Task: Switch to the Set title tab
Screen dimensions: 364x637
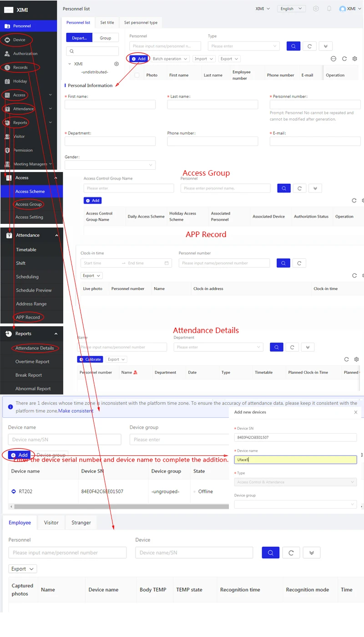Action: [x=107, y=22]
